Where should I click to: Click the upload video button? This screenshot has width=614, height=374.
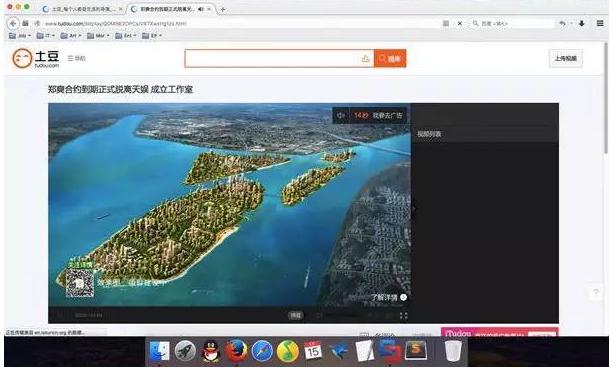point(565,58)
